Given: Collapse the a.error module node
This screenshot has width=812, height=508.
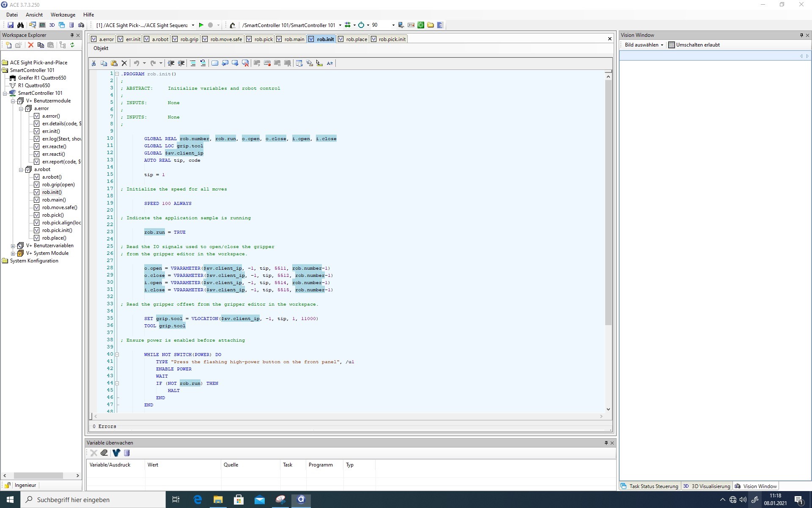Looking at the screenshot, I should click(x=21, y=108).
